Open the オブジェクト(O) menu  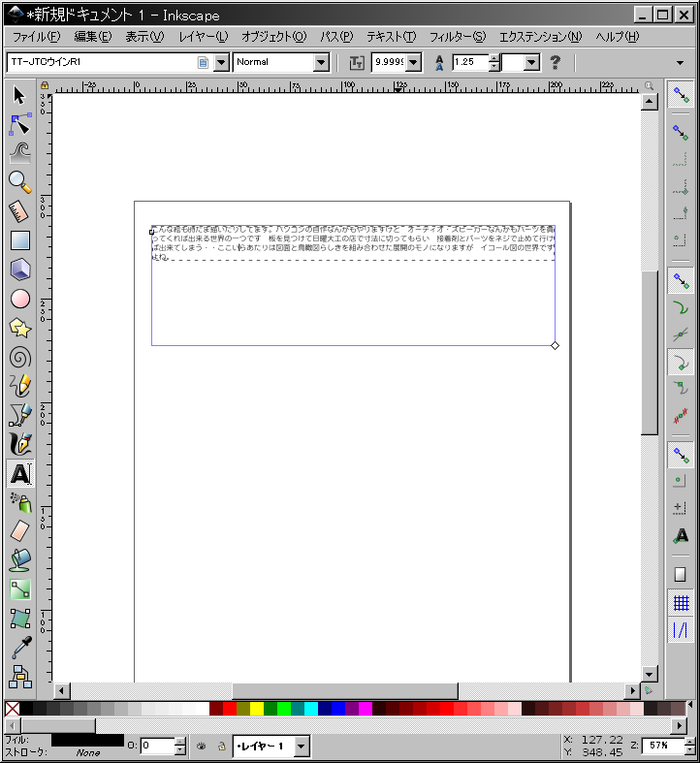(x=274, y=37)
